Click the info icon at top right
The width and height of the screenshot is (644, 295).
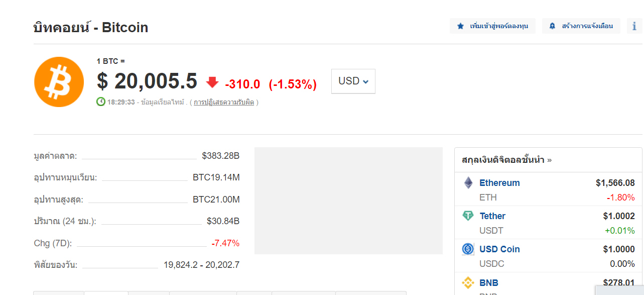pyautogui.click(x=634, y=26)
